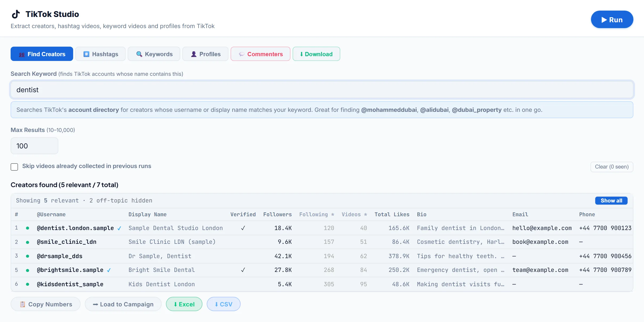Switch to the Keywords tab

tap(154, 54)
